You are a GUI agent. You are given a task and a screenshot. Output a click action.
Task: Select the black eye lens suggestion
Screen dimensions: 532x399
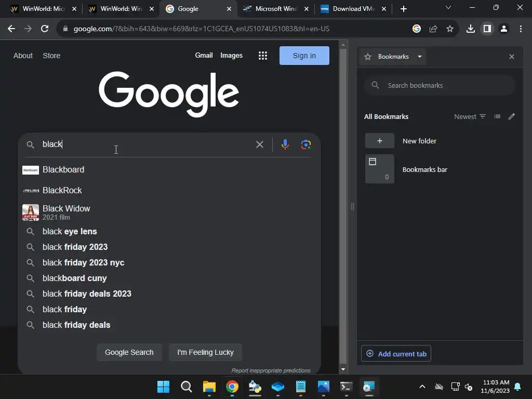pos(169,231)
